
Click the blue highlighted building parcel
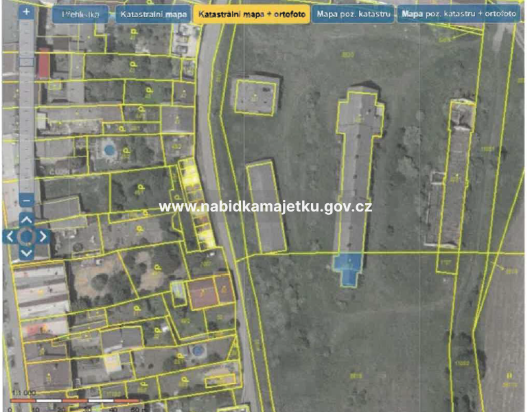[349, 268]
